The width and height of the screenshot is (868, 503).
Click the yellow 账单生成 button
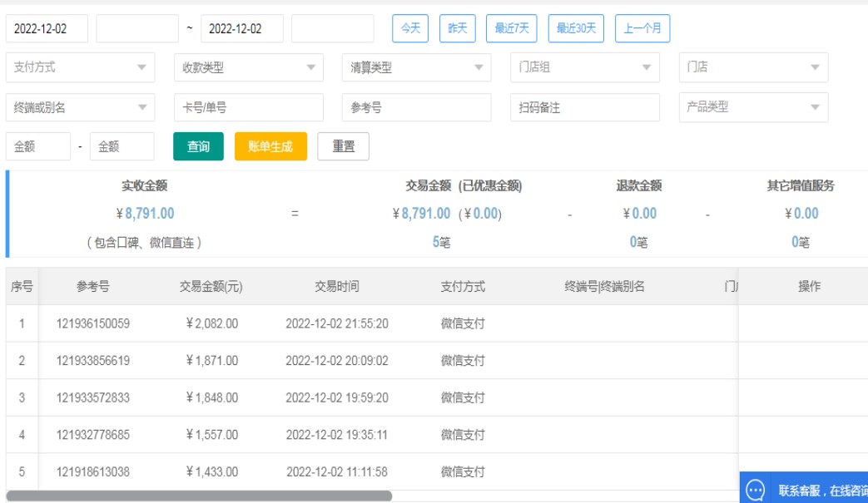pos(270,146)
